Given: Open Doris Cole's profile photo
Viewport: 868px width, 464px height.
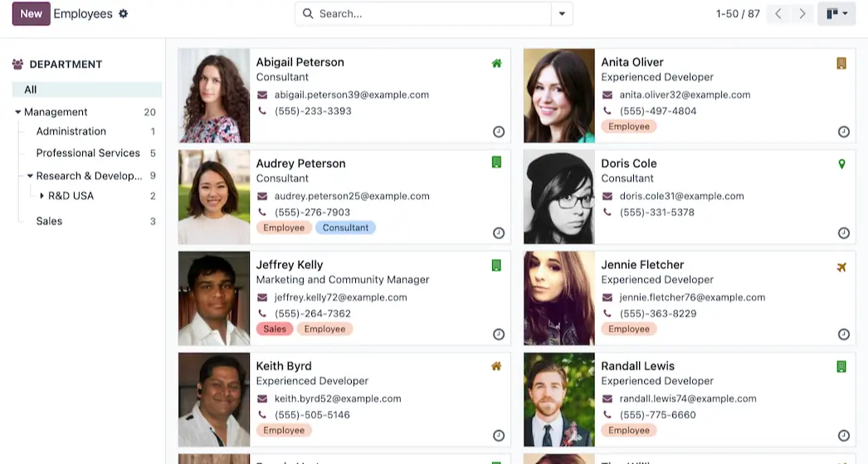Looking at the screenshot, I should [558, 197].
